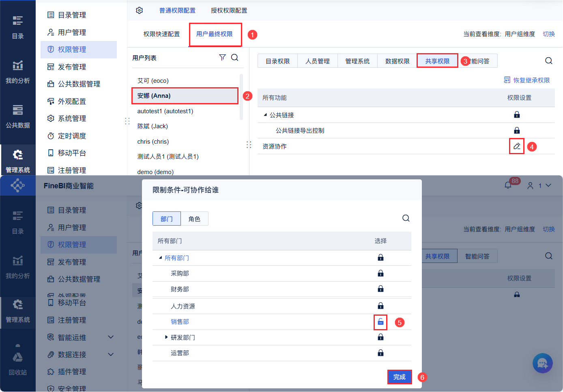The image size is (563, 392).
Task: Open the notification bell showing 88
Action: pos(508,185)
